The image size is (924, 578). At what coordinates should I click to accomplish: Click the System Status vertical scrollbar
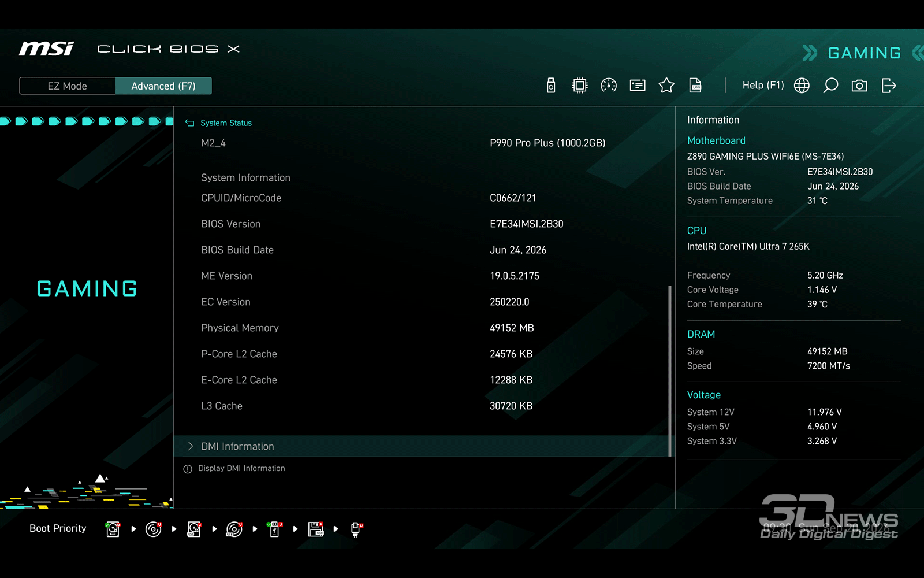click(x=670, y=370)
